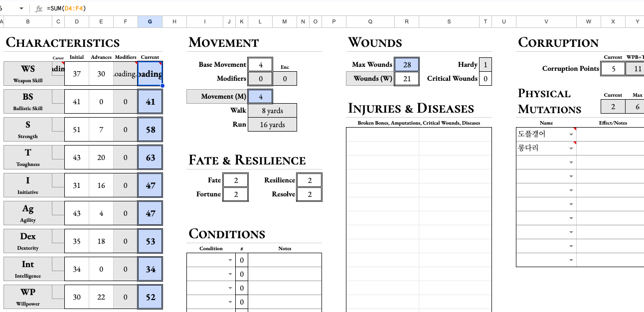Select the WS Initial value 37
644x312 pixels.
tap(77, 74)
